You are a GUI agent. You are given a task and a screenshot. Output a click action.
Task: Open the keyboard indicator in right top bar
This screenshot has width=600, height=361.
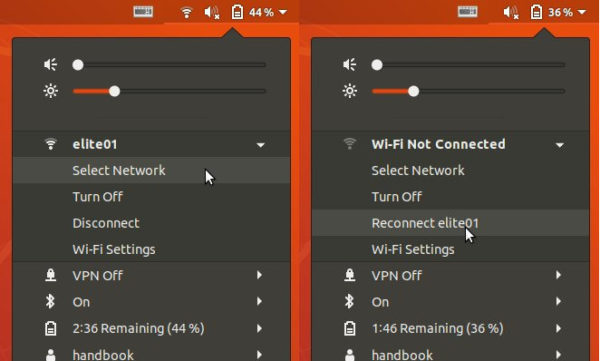[468, 12]
